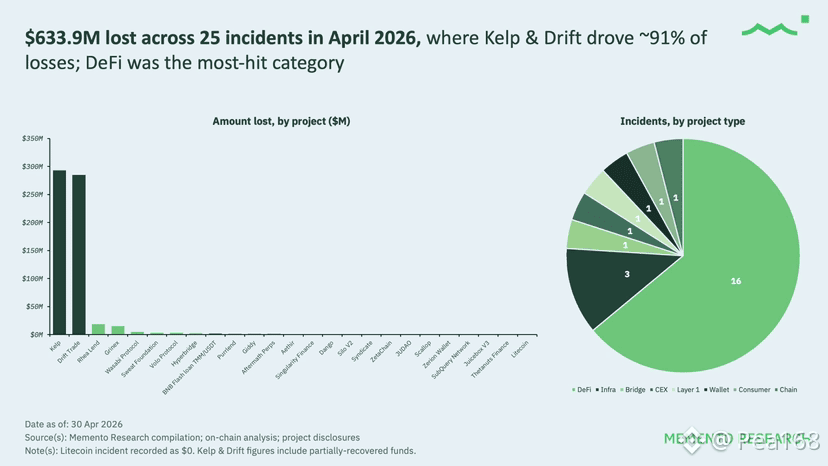Click the green Memento logo in top corner

(x=775, y=26)
